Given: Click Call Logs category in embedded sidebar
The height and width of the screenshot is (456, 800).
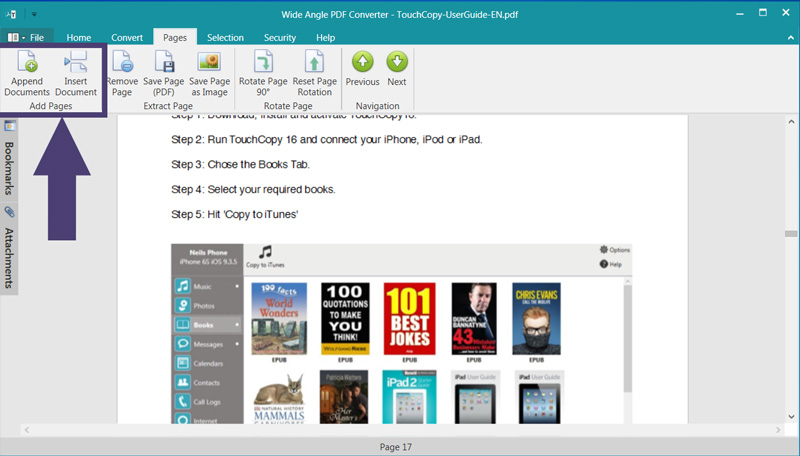Looking at the screenshot, I should click(x=207, y=402).
